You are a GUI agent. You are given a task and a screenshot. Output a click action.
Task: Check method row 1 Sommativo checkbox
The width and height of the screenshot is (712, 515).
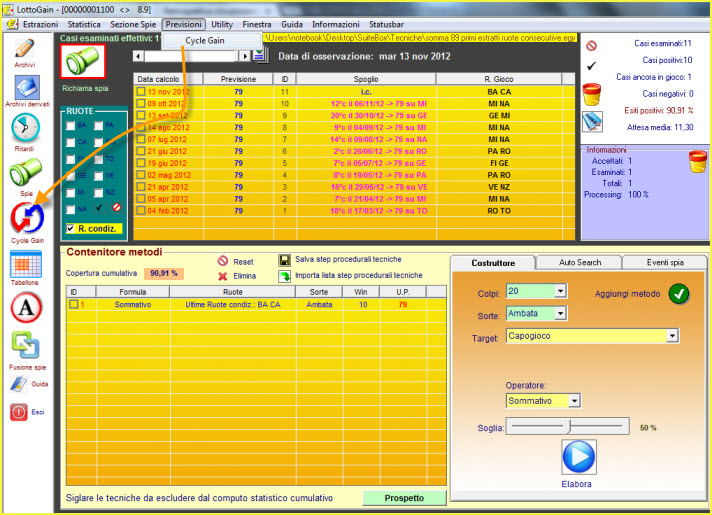point(74,304)
